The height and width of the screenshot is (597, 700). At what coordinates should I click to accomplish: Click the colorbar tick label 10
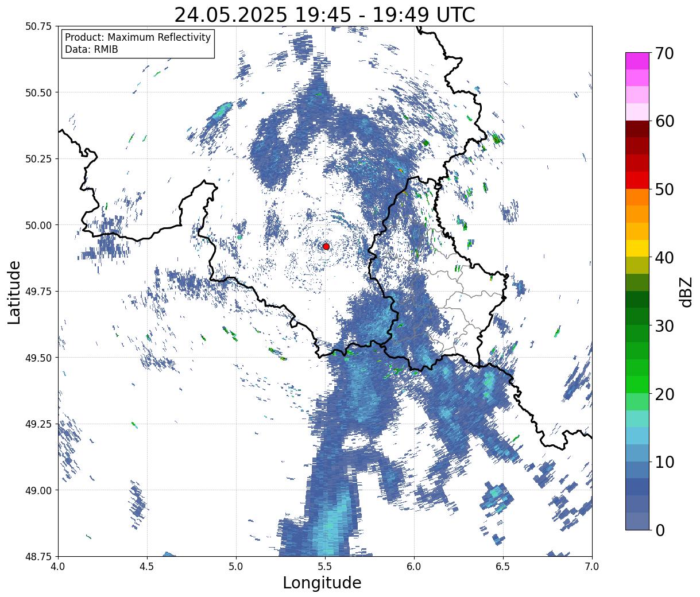pyautogui.click(x=664, y=462)
